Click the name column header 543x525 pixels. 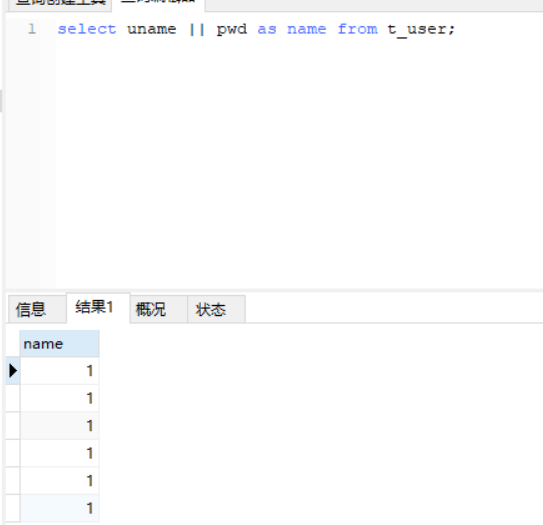coord(60,344)
